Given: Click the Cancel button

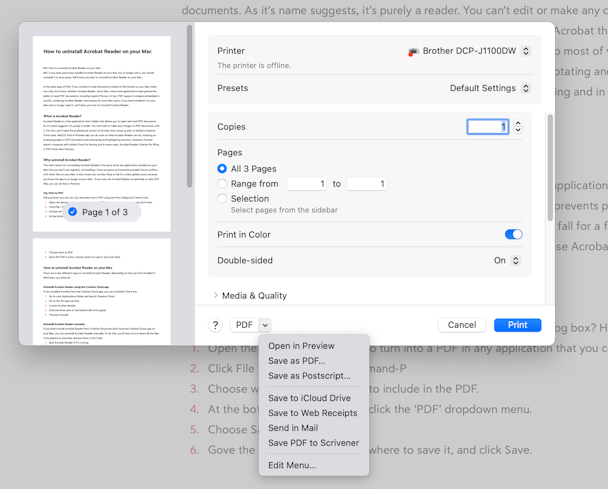Looking at the screenshot, I should coord(462,325).
